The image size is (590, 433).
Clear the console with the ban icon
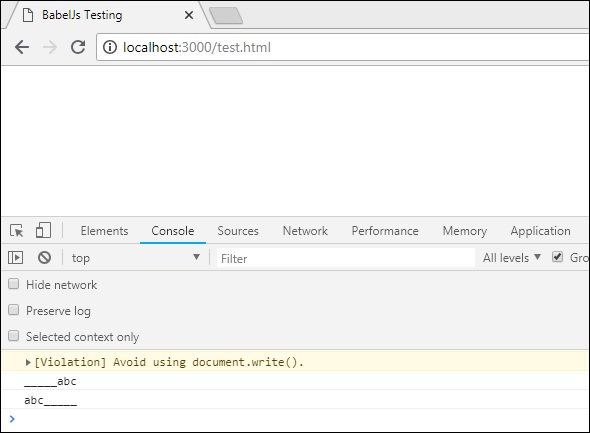pyautogui.click(x=44, y=258)
